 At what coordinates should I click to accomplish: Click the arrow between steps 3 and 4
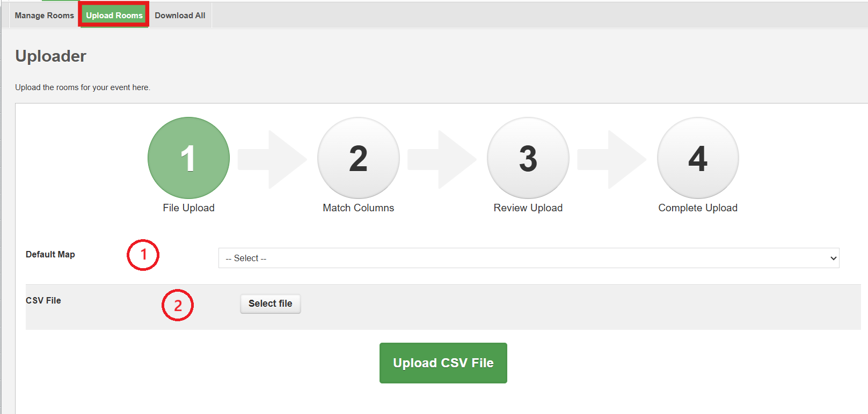pos(612,159)
